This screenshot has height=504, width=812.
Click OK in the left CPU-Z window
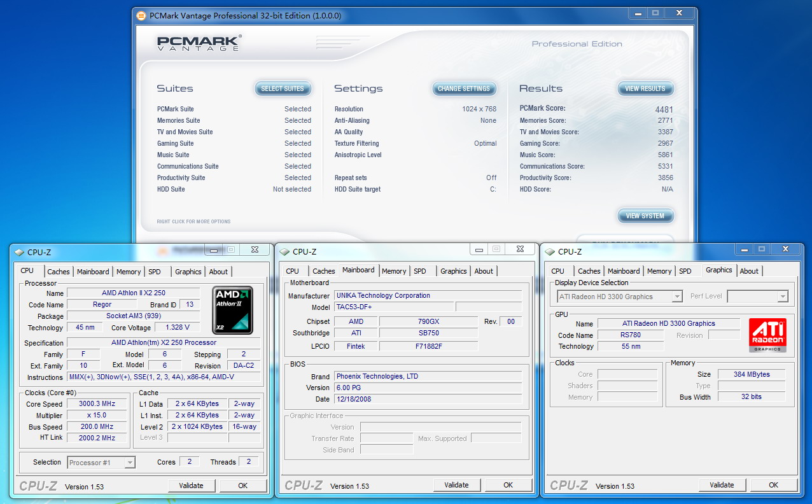[243, 486]
